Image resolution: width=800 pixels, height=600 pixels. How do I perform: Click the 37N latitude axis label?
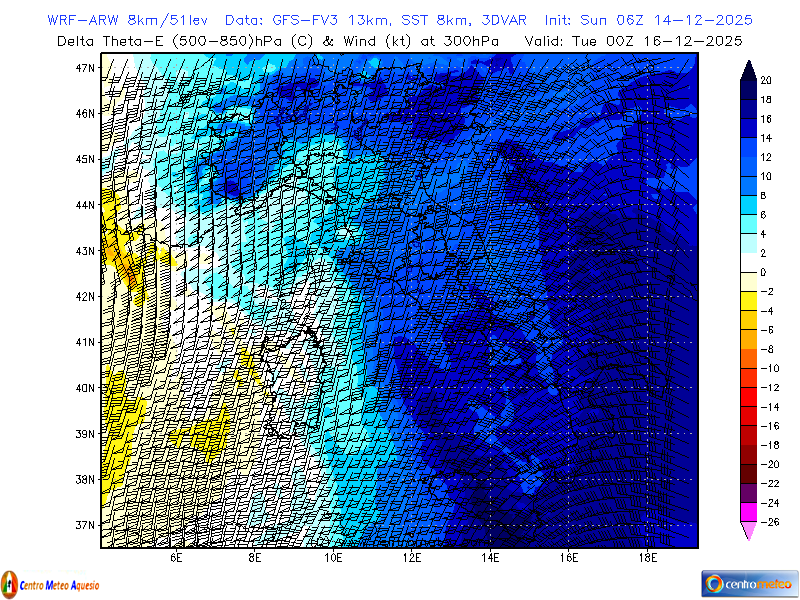click(85, 525)
